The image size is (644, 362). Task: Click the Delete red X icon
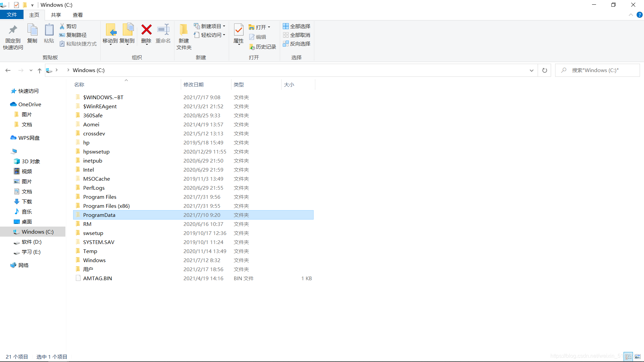point(146,30)
